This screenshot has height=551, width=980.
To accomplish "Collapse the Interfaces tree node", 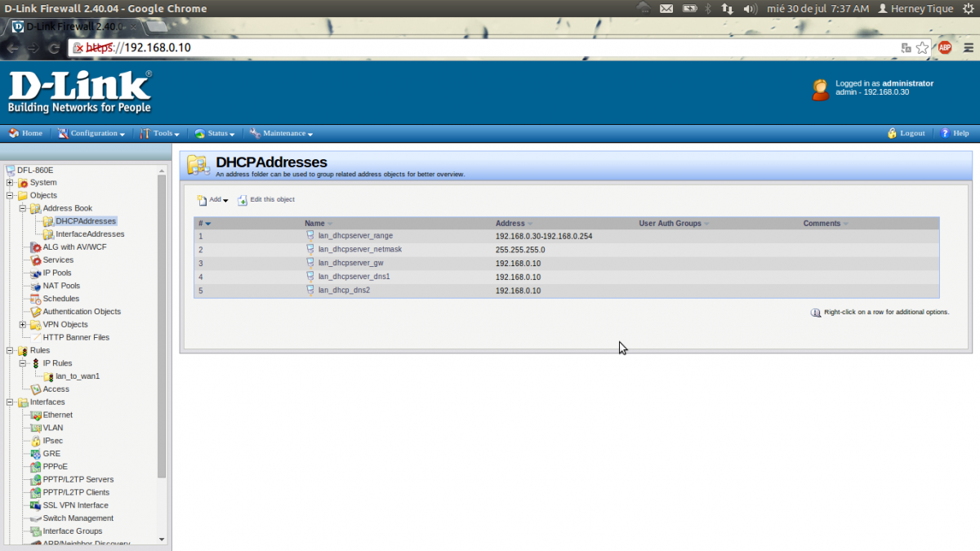I will (10, 402).
